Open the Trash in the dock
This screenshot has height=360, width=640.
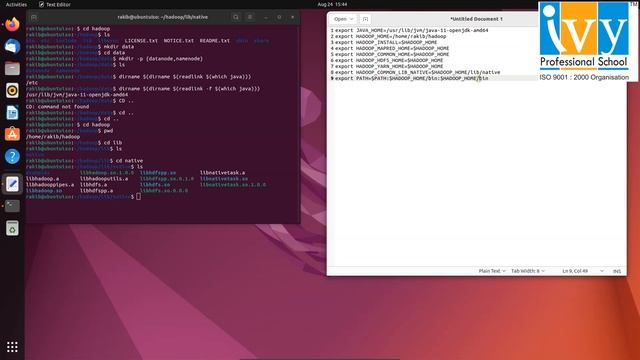(12, 228)
